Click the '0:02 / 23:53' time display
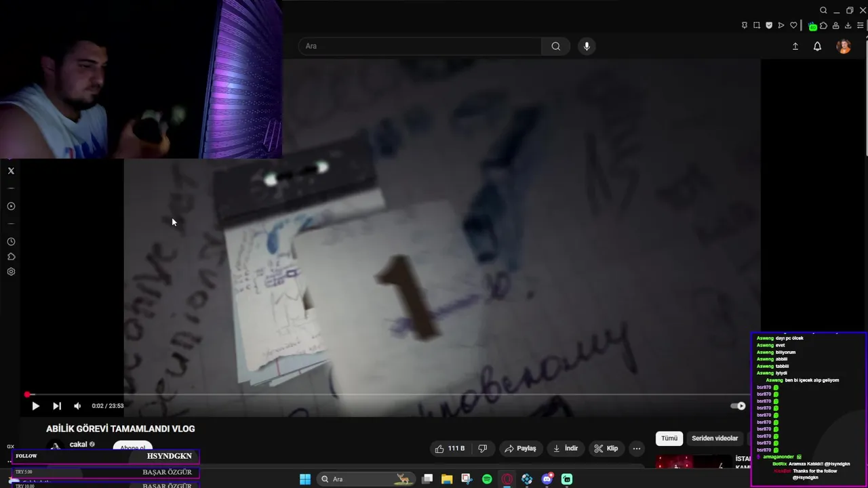The width and height of the screenshot is (868, 488). (x=108, y=406)
